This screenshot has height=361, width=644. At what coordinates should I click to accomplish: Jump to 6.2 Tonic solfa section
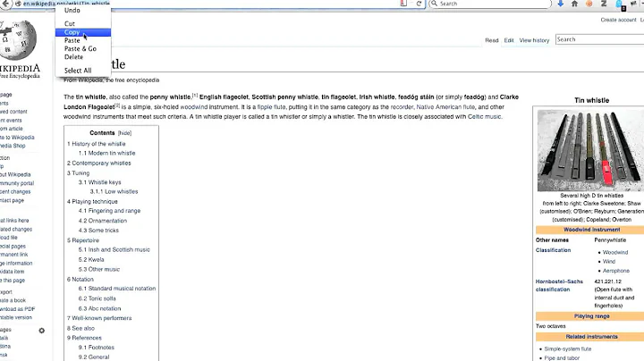(97, 298)
